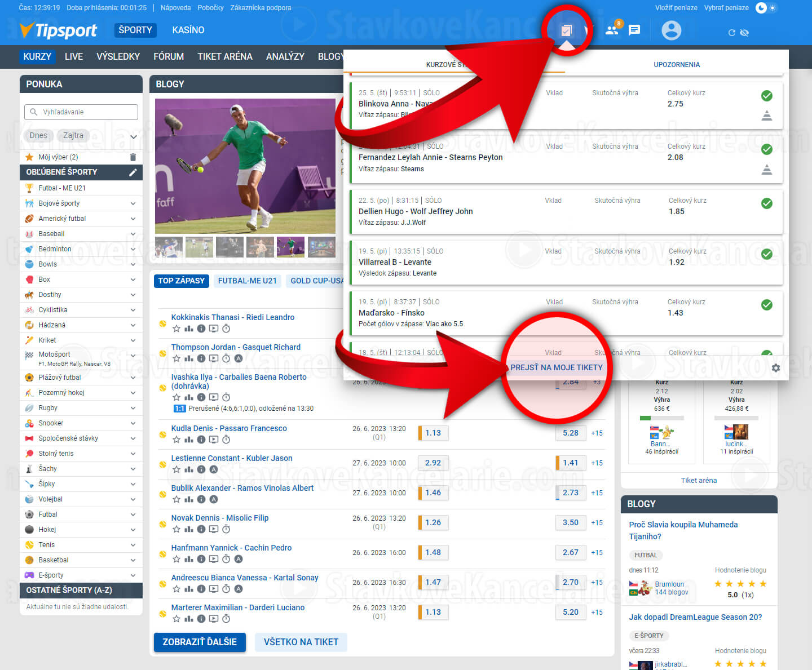
Task: Open live stream icon for Ivashka Ilya match
Action: [x=214, y=397]
